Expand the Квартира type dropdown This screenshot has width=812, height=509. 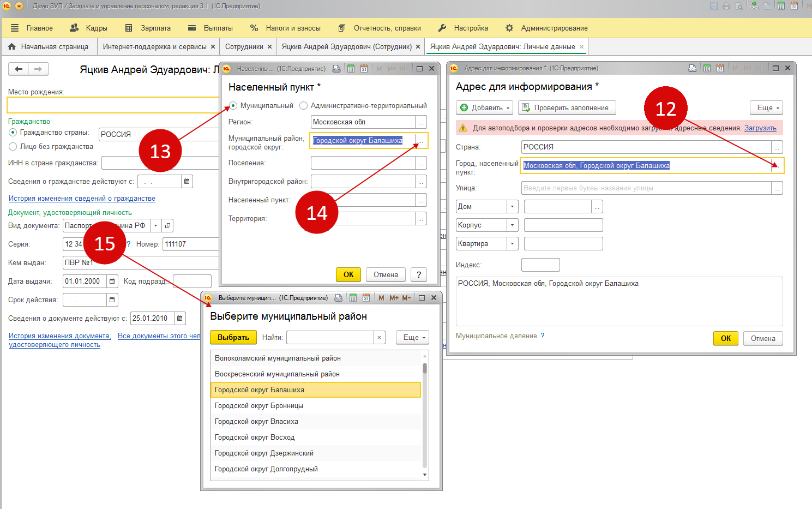point(512,244)
